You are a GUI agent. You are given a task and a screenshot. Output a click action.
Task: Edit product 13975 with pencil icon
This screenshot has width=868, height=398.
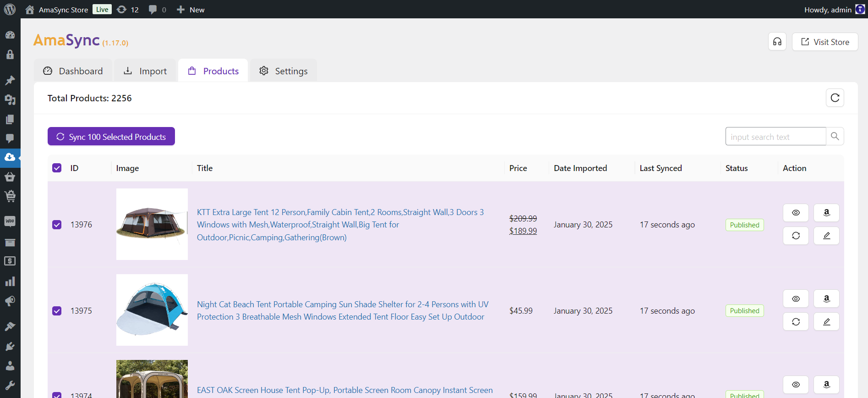pyautogui.click(x=826, y=322)
